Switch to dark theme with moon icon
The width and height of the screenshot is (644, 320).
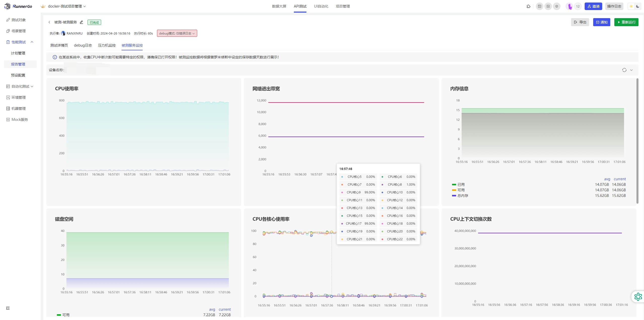click(638, 6)
